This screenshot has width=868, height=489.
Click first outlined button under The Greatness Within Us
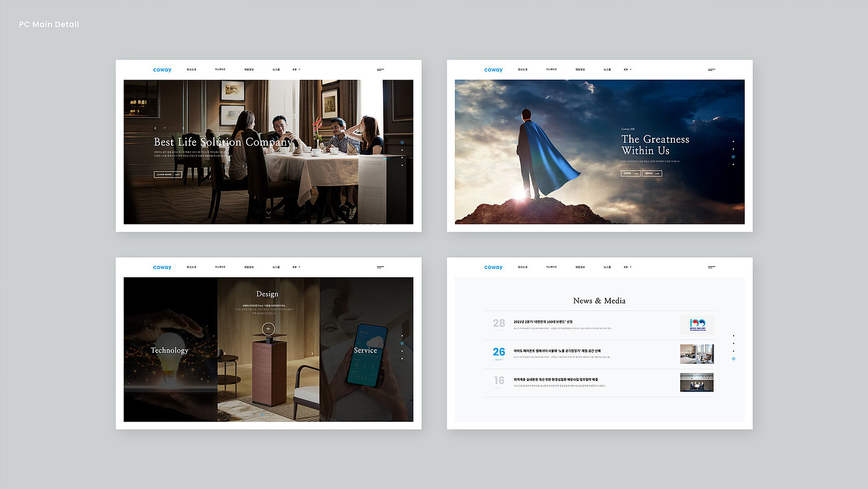click(x=631, y=174)
